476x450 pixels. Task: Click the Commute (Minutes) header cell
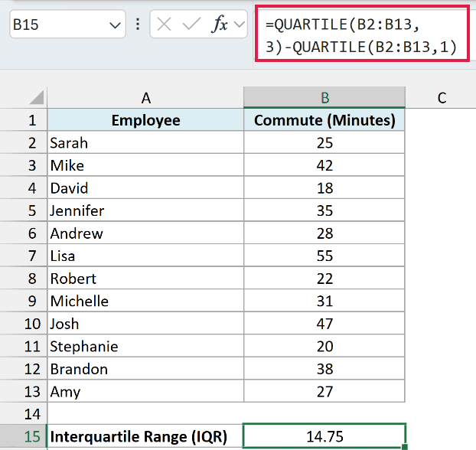tap(324, 120)
